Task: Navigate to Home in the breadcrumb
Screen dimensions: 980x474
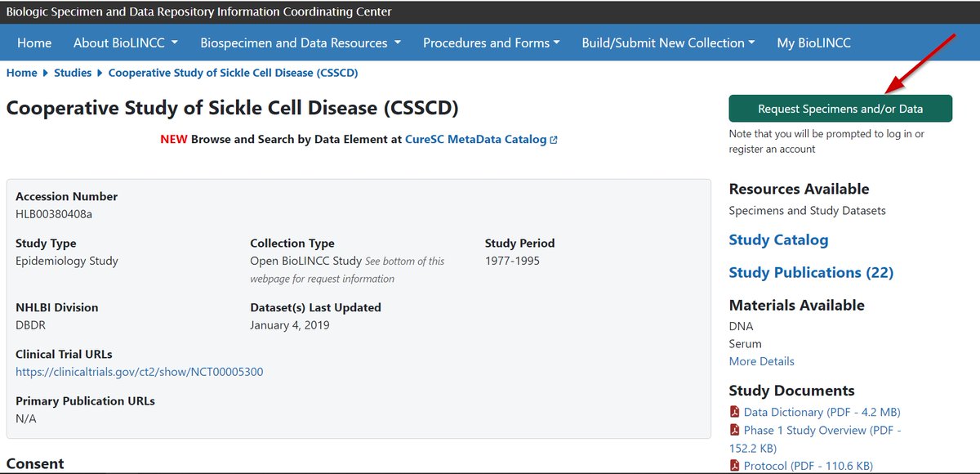Action: [21, 73]
